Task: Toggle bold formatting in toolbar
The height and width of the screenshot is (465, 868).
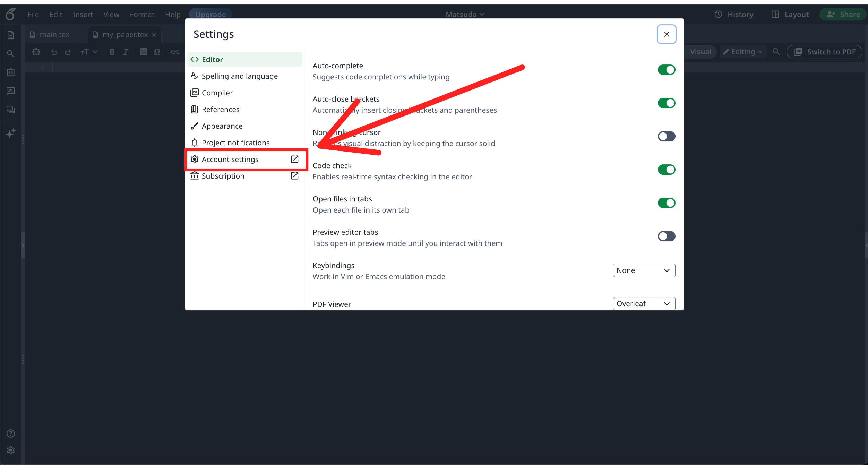Action: click(112, 52)
